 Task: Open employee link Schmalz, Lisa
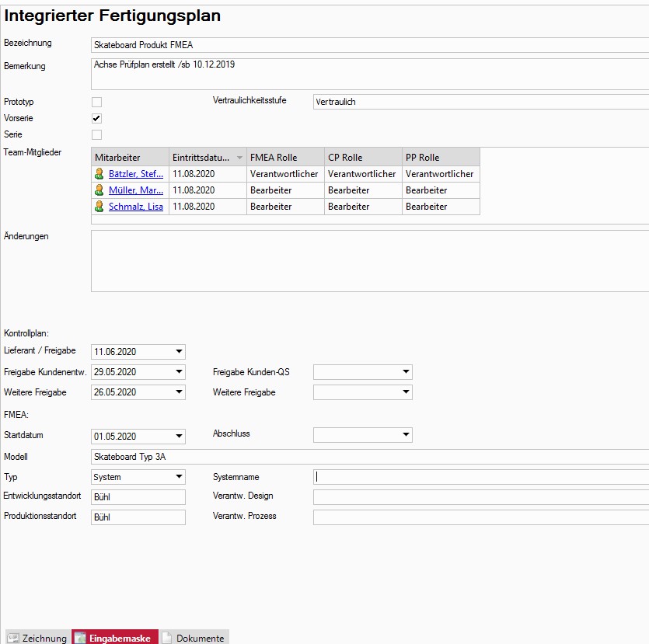point(136,206)
